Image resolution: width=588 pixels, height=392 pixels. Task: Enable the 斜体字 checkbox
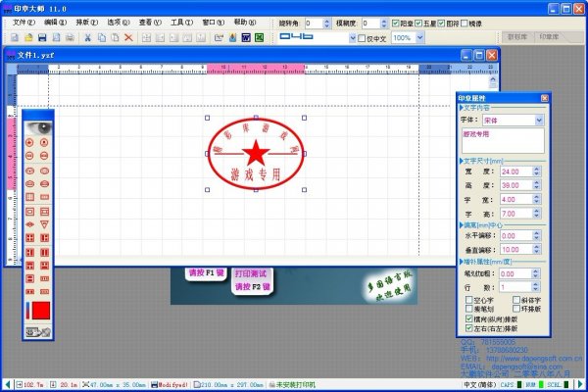pyautogui.click(x=516, y=299)
